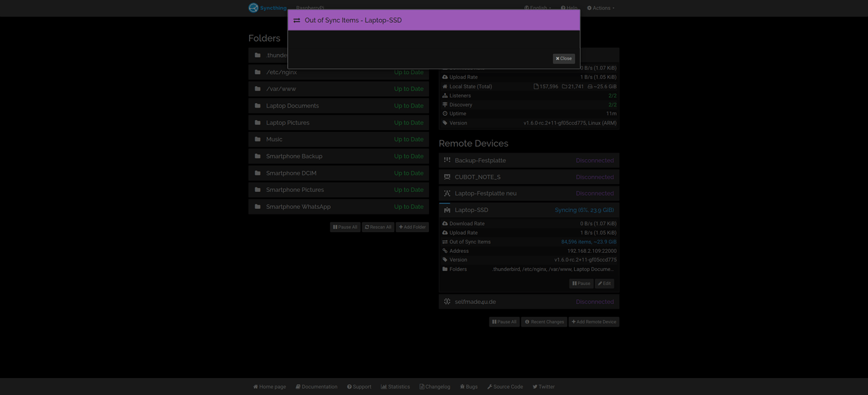Click the Syncing (6%, 23.9 GiB) status text
The image size is (868, 395).
(584, 210)
